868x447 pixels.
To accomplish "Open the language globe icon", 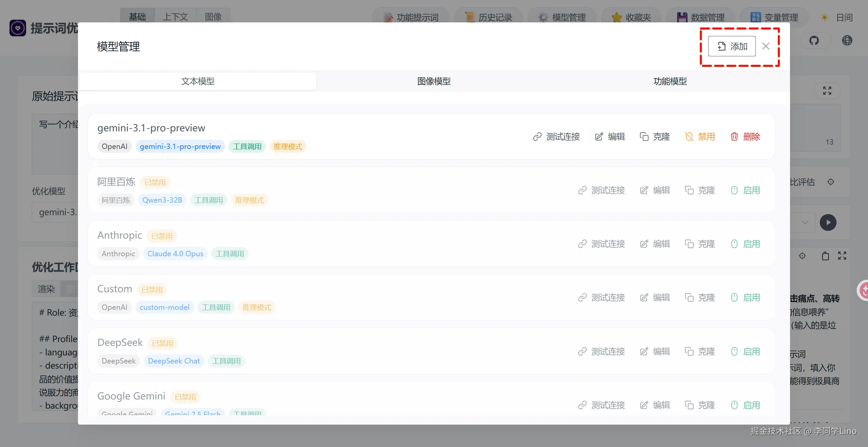I will point(847,40).
